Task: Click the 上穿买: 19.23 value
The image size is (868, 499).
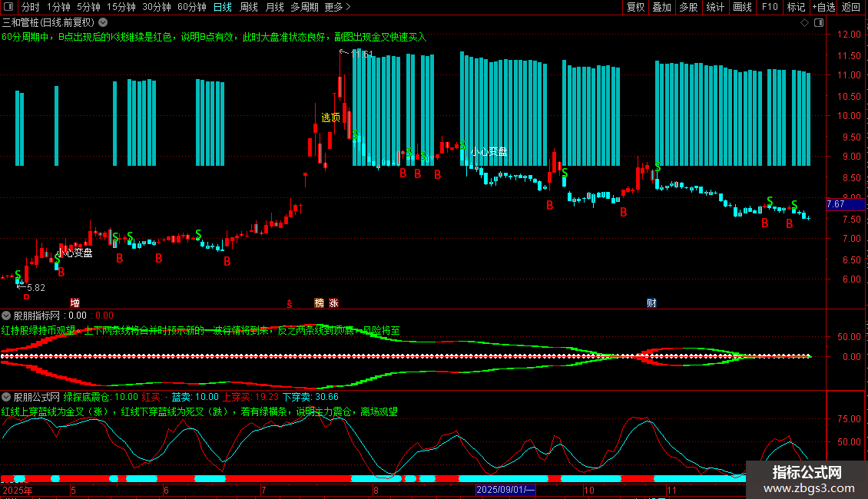Action: (x=250, y=397)
